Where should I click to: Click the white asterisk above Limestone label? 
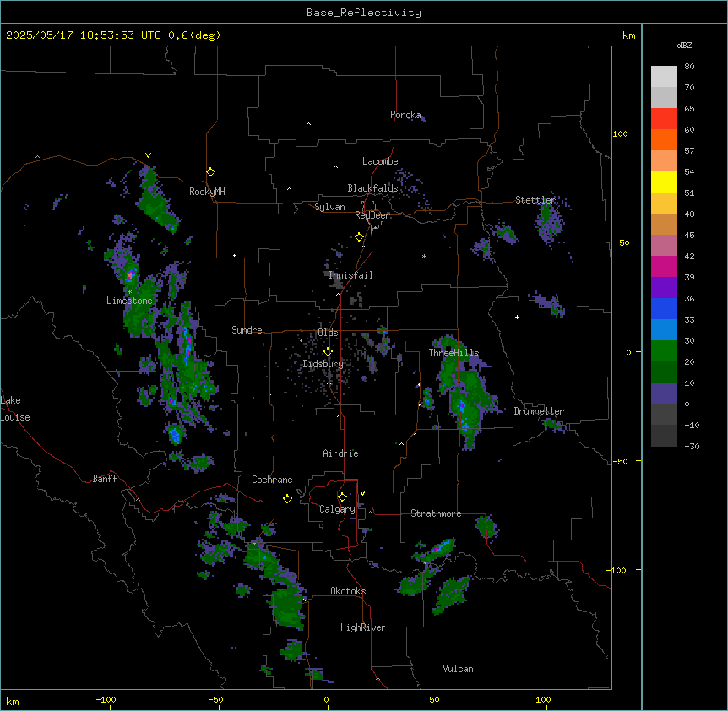[129, 292]
